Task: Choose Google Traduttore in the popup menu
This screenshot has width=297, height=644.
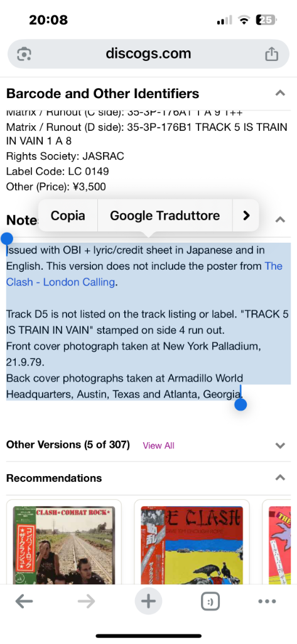Action: [165, 216]
